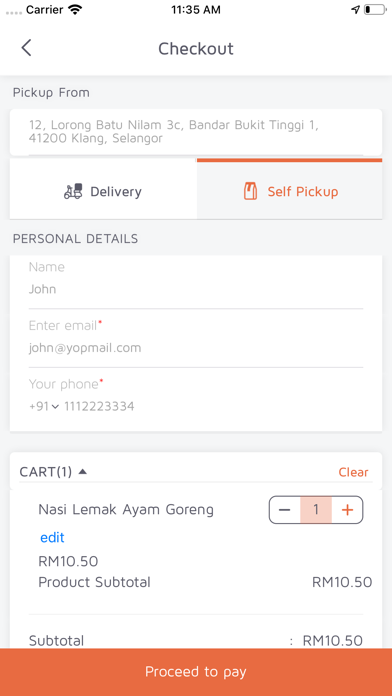Click the delivery scooter icon
Image resolution: width=392 pixels, height=696 pixels.
click(x=73, y=191)
